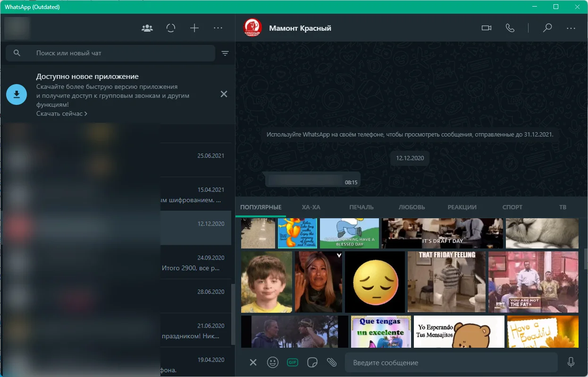Open the chat dated 25.06.2021
Screen dimensions: 588x377
(x=116, y=160)
